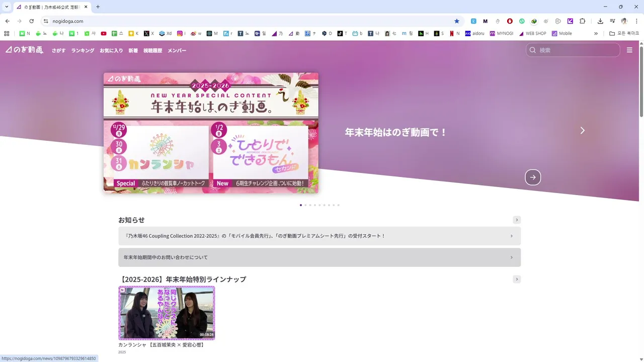This screenshot has height=362, width=644.
Task: Open the media control icon in the toolbar
Action: (612, 21)
